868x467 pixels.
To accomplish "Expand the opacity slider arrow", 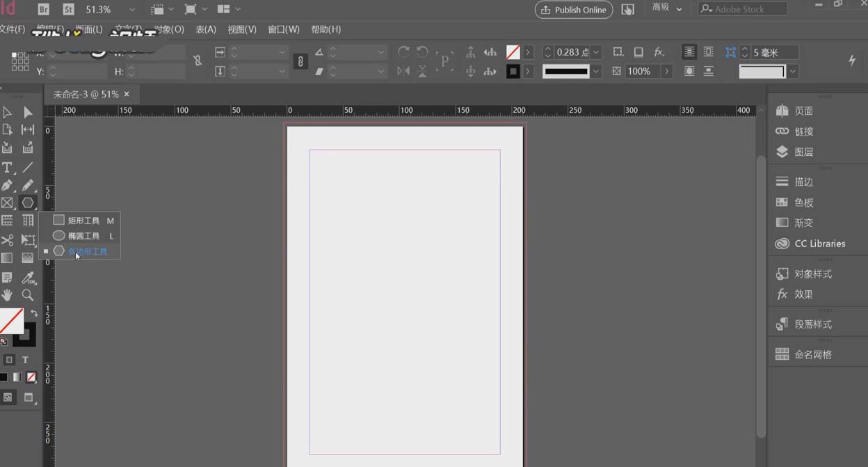I will pos(667,71).
